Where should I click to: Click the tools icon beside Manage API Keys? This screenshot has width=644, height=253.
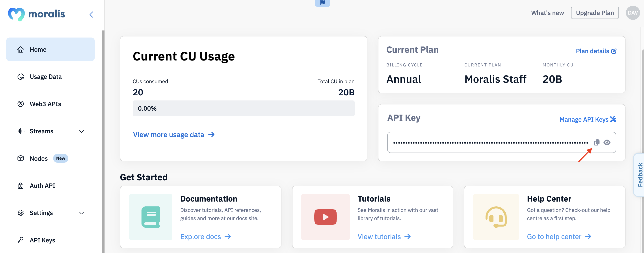coord(613,119)
